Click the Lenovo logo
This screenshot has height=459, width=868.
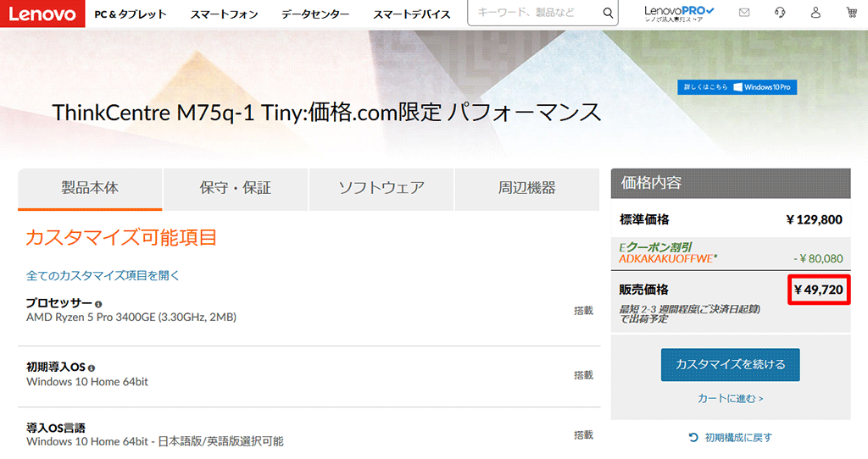point(42,14)
